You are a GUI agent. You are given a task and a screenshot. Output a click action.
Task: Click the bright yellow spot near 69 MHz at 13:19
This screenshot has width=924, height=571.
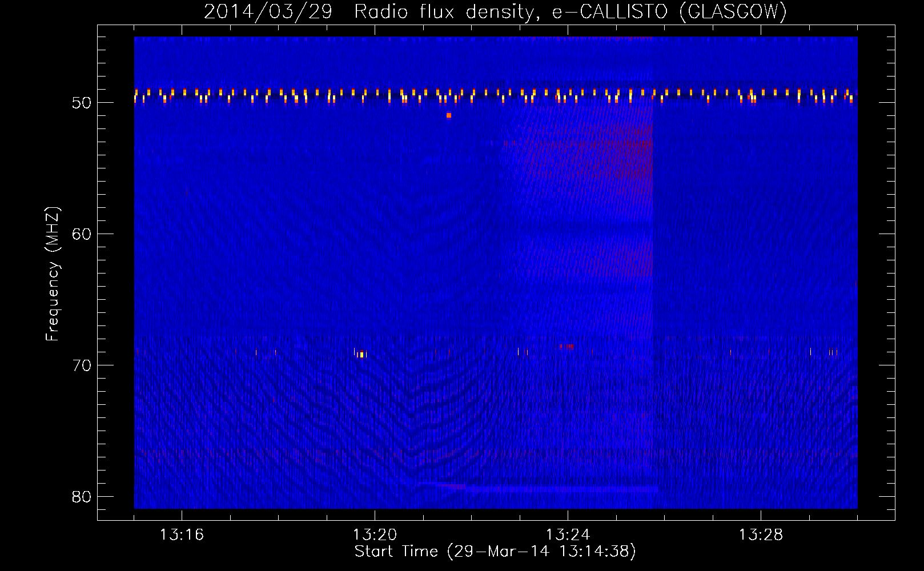361,355
